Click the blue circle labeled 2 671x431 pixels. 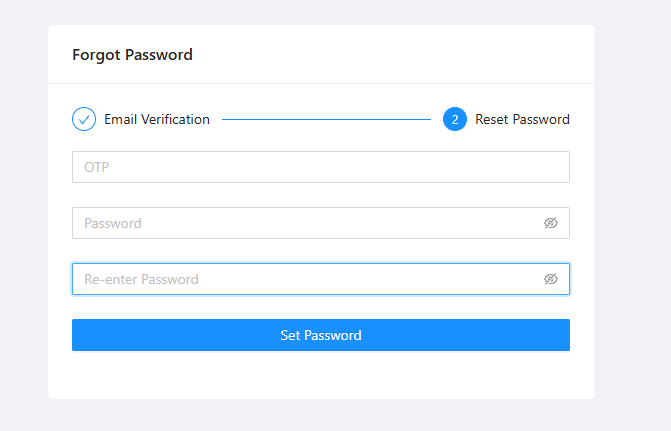(x=455, y=119)
